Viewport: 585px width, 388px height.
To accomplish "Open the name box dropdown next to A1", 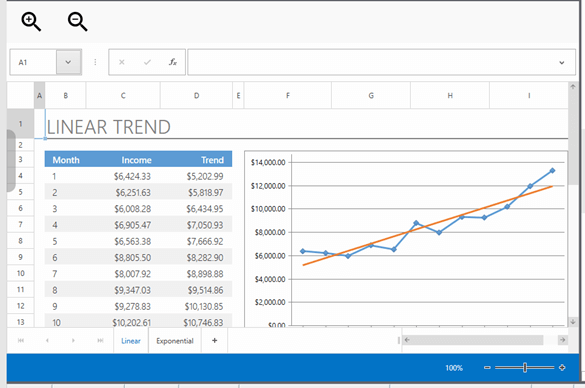I will pos(68,62).
